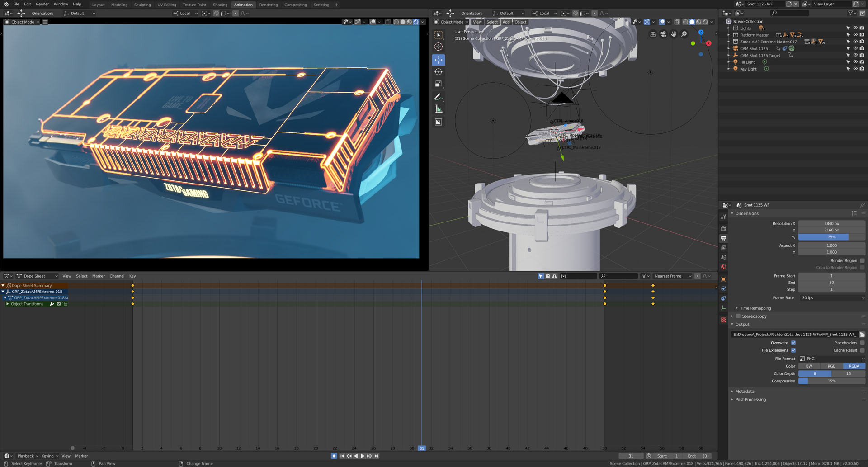
Task: Enable the Cache Result checkbox
Action: (862, 350)
